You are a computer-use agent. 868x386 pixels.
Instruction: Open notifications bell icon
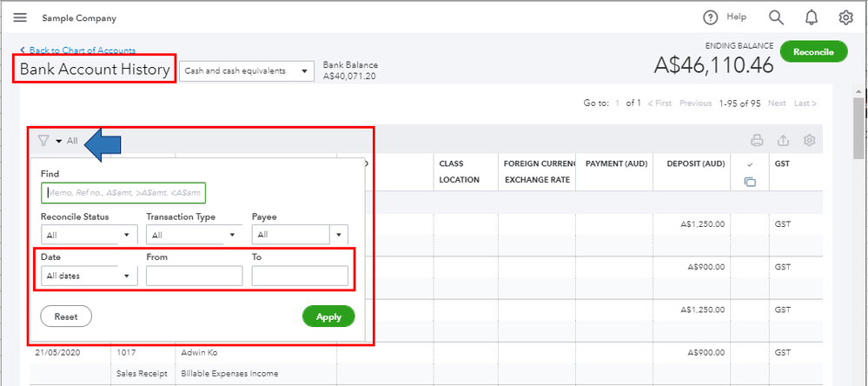[x=812, y=17]
